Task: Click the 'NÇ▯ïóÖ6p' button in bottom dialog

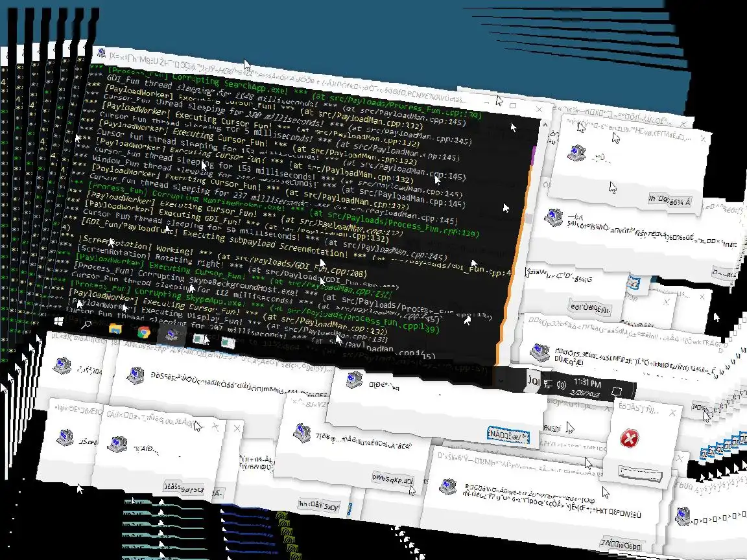Action: [x=621, y=544]
